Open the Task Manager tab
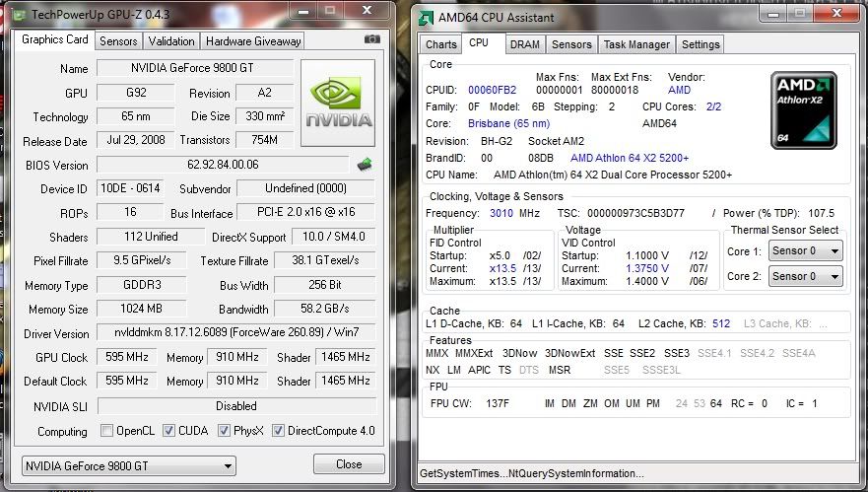Image resolution: width=868 pixels, height=492 pixels. click(x=636, y=44)
